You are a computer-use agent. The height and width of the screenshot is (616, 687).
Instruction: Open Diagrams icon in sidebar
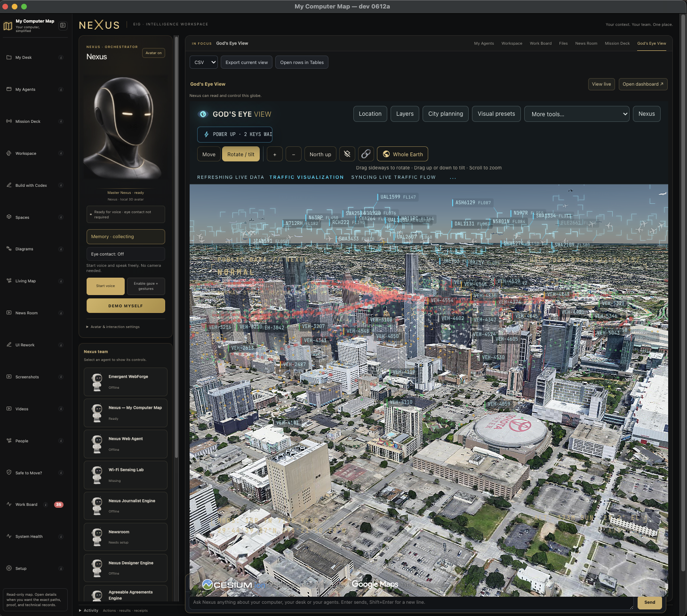click(9, 249)
